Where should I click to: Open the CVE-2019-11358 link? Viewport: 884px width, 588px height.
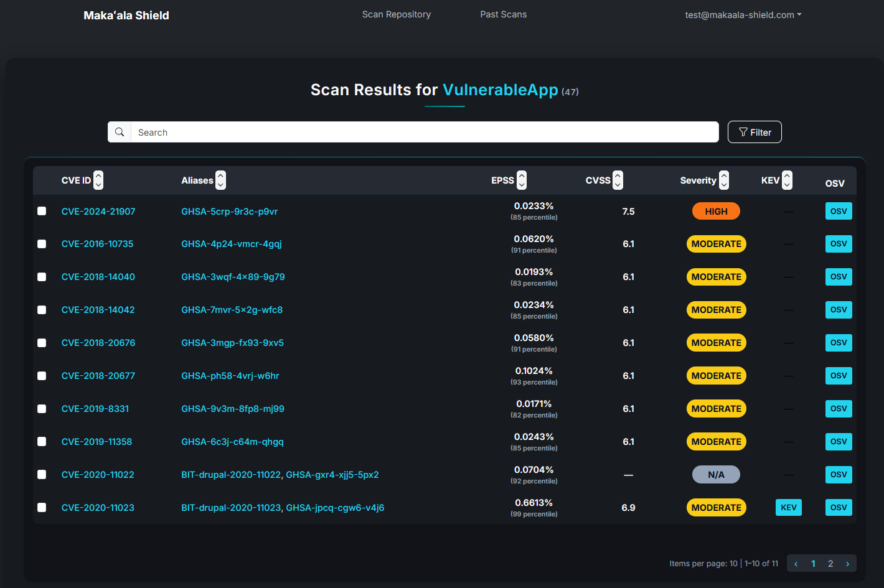click(x=96, y=442)
